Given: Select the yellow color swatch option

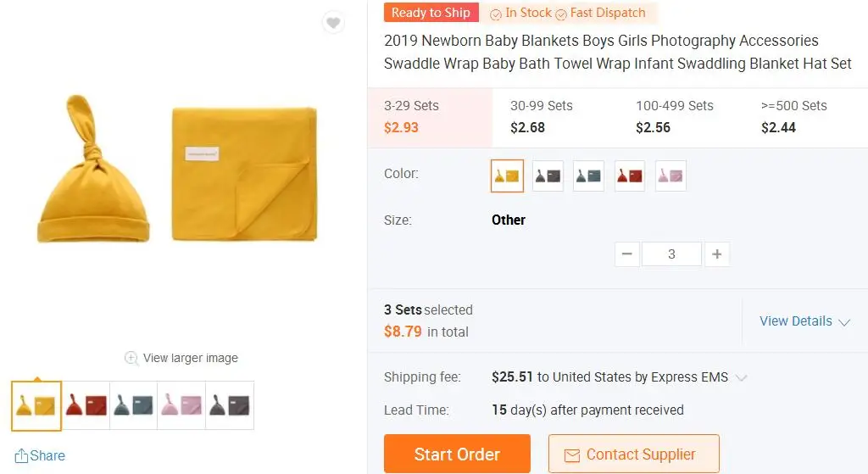Looking at the screenshot, I should click(507, 176).
